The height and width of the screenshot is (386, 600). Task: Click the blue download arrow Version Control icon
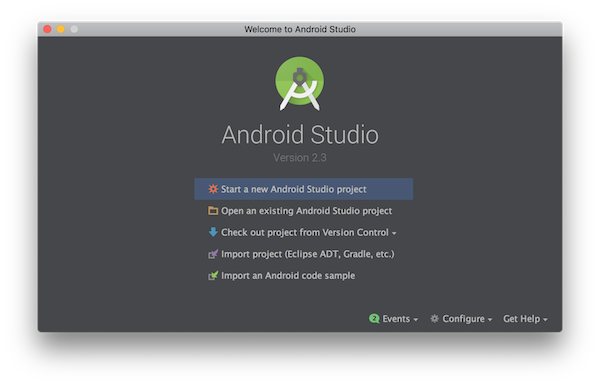pyautogui.click(x=213, y=232)
